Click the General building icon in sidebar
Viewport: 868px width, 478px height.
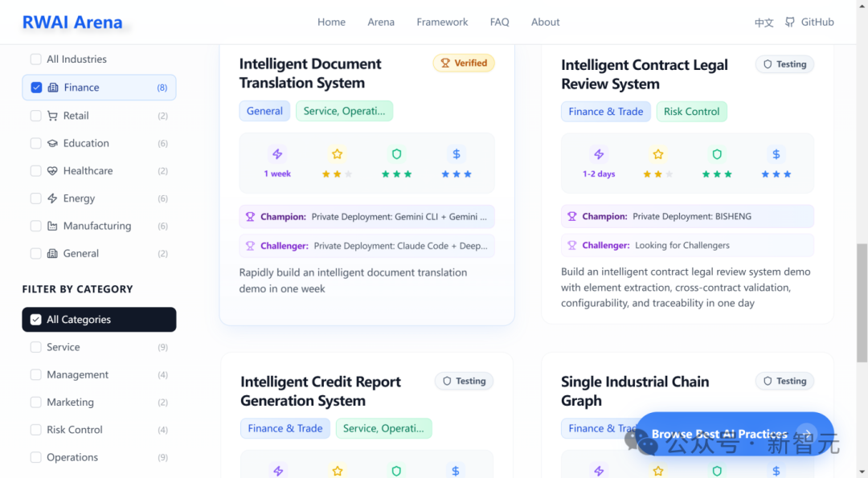point(52,253)
